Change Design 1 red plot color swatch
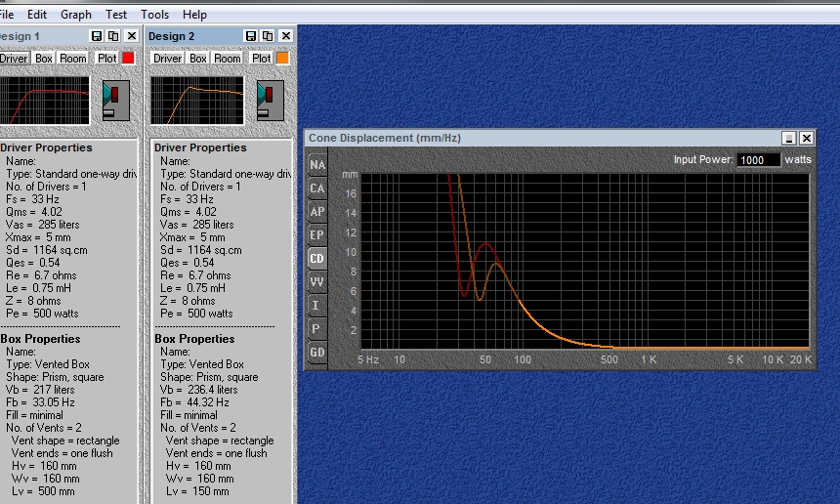840x504 pixels. pos(128,58)
